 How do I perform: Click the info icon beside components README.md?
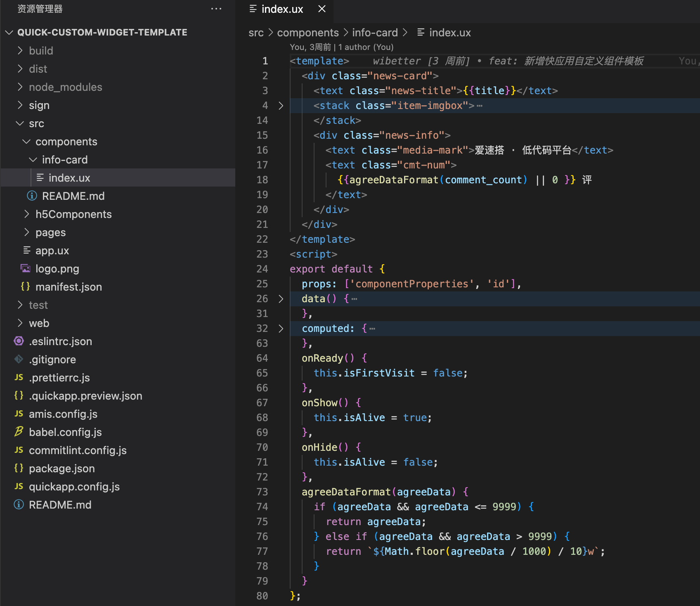point(32,196)
